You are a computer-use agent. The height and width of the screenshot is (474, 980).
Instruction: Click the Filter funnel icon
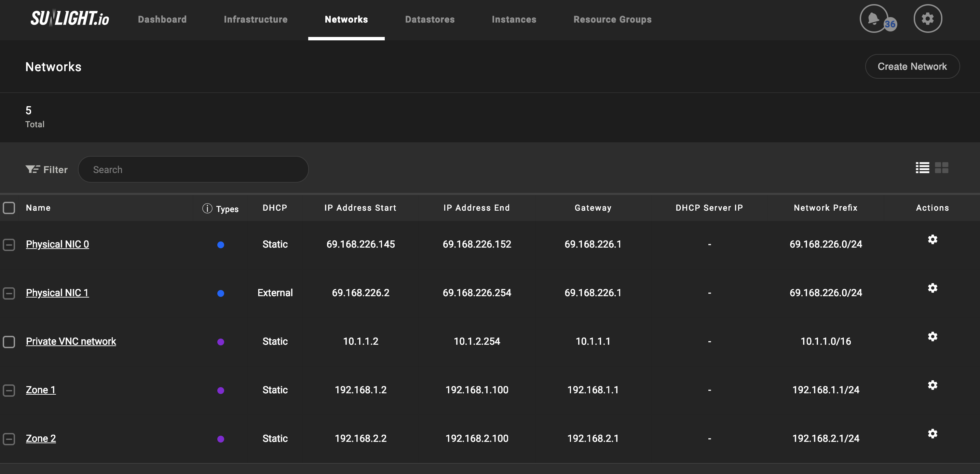(32, 169)
